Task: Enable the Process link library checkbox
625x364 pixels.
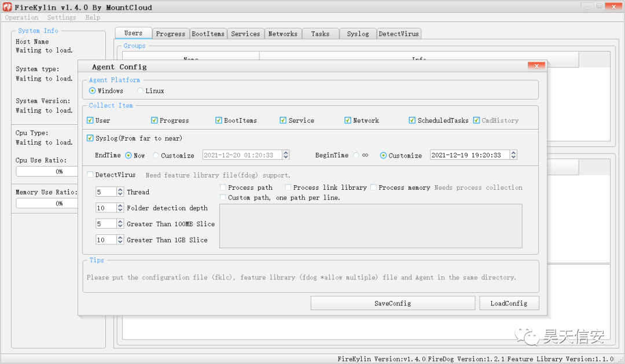Action: coord(288,187)
